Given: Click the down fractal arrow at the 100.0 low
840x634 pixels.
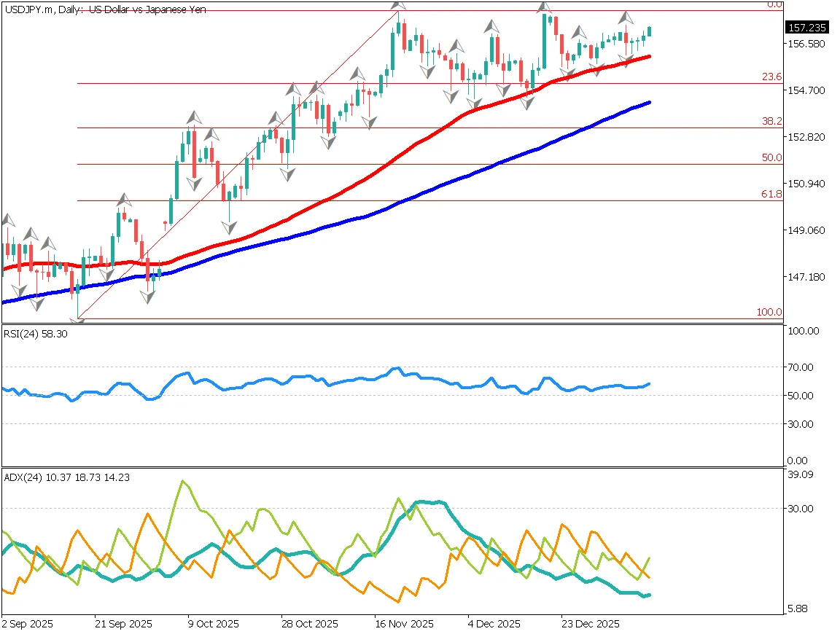Looking at the screenshot, I should click(x=78, y=321).
